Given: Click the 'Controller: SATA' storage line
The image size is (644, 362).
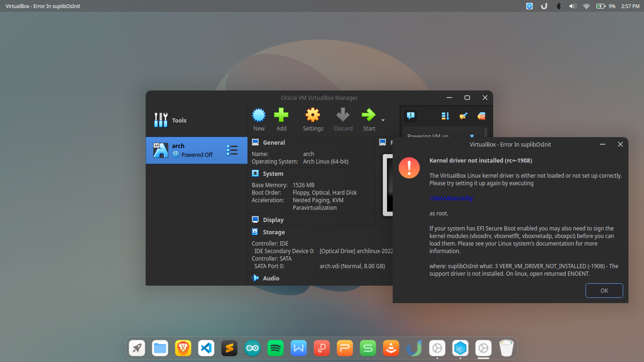Looking at the screenshot, I should [x=272, y=259].
